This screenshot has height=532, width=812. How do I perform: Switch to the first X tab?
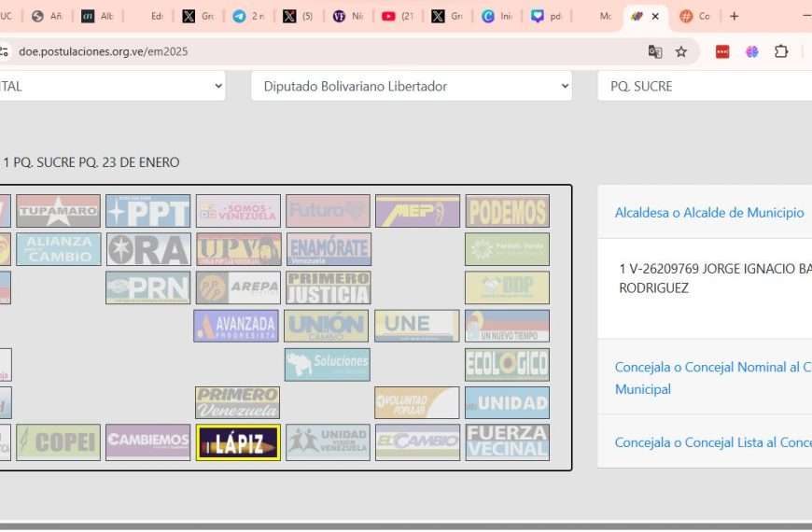[199, 16]
